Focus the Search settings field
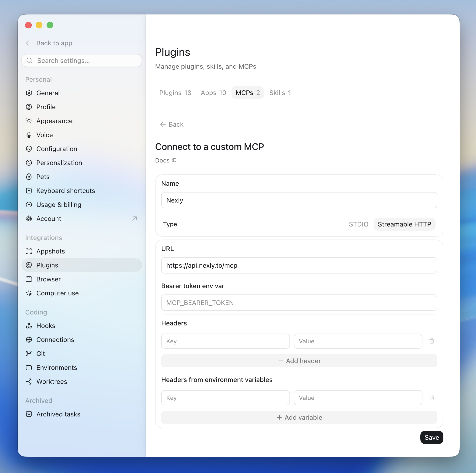Screen dimensions: 476x473 (x=82, y=61)
